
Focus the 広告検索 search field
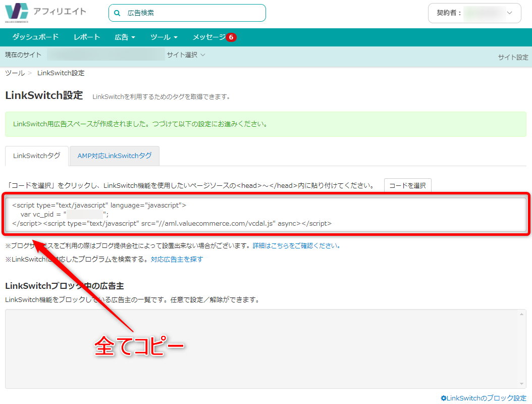187,13
